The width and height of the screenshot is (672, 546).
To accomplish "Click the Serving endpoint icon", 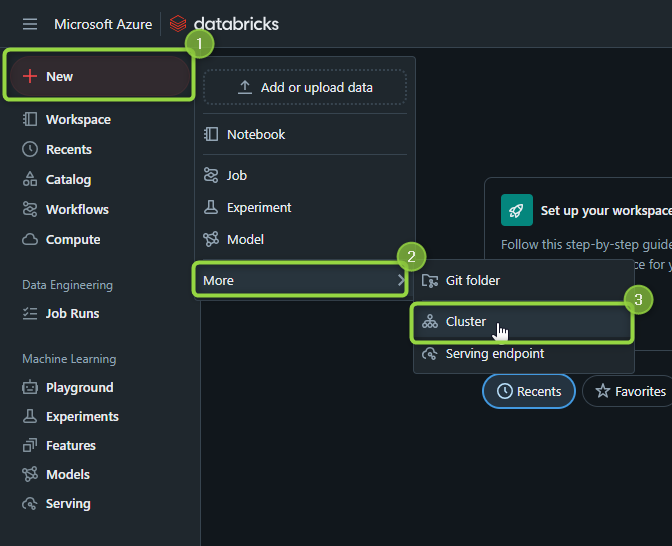I will [x=430, y=354].
